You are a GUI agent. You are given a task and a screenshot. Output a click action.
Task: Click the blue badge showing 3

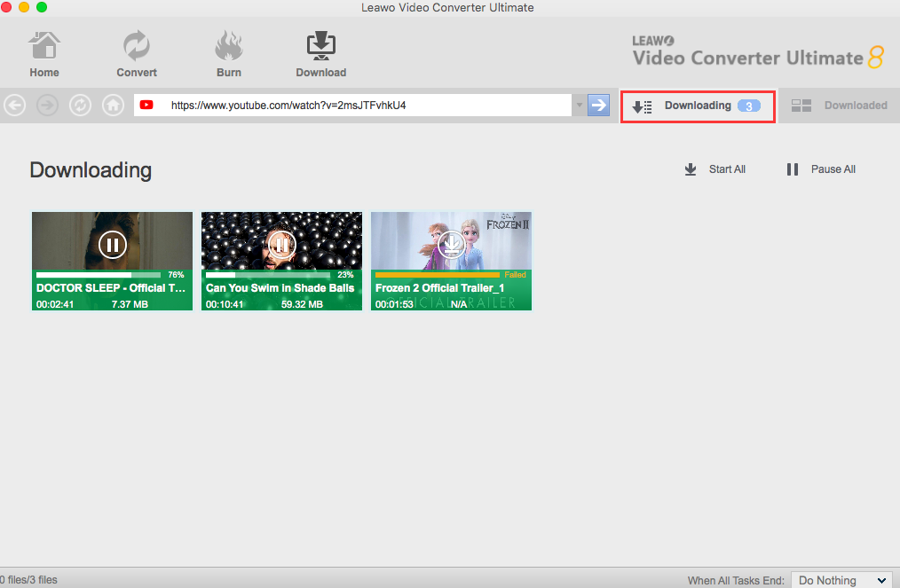749,106
